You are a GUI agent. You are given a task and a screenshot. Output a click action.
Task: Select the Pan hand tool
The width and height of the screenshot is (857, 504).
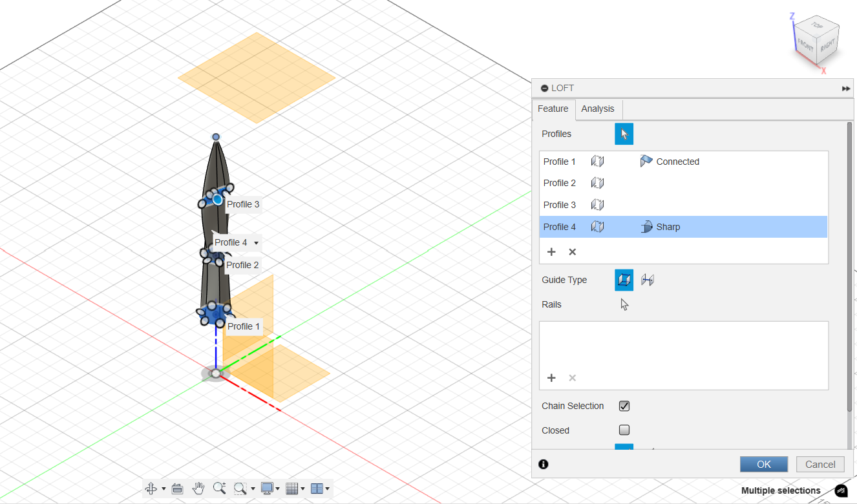point(198,488)
